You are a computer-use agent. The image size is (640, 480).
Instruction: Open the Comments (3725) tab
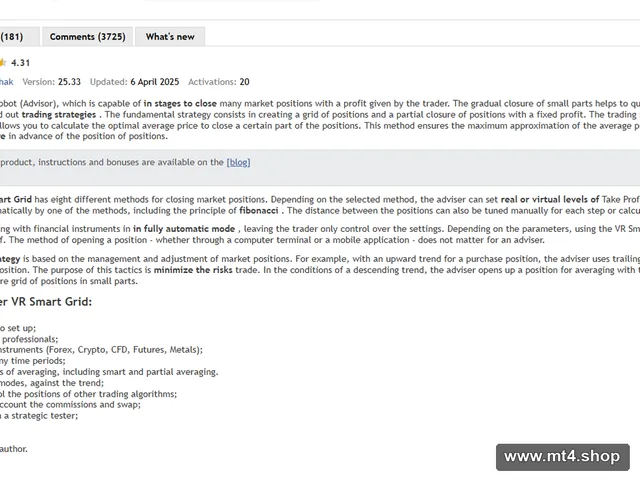click(87, 37)
